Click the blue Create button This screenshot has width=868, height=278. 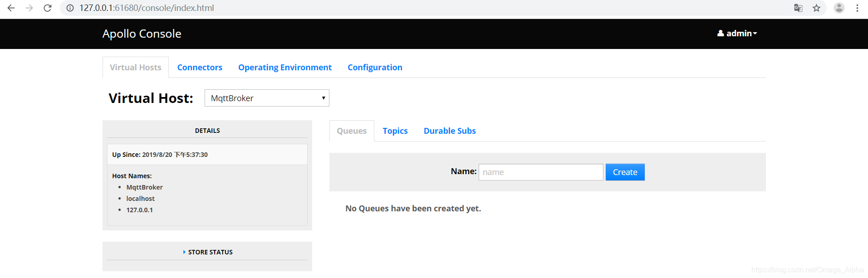[625, 172]
